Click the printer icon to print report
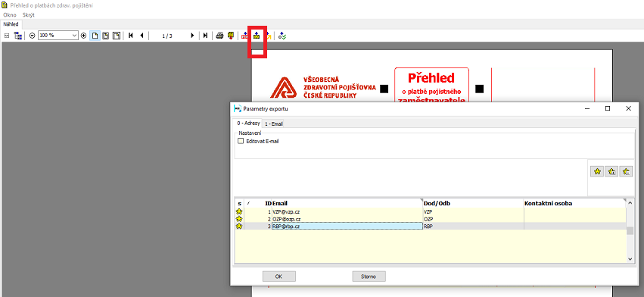Screen dimensions: 644x297 click(219, 36)
